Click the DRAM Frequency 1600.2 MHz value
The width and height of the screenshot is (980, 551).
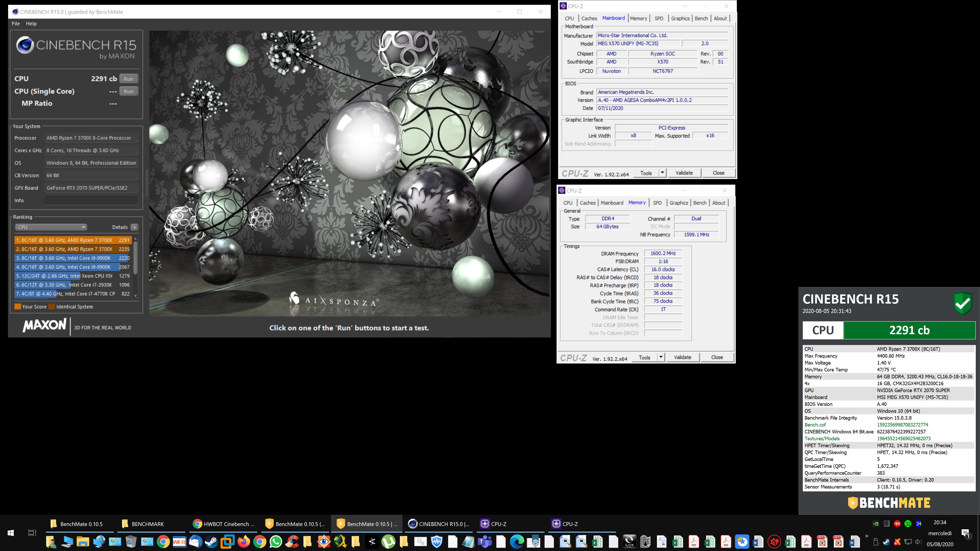pyautogui.click(x=663, y=253)
